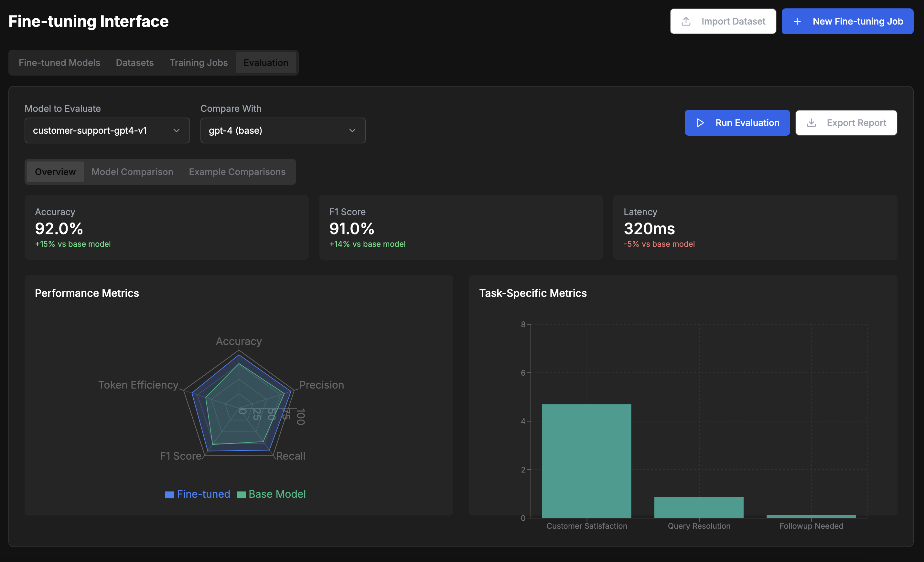Open the Compare With dropdown chevron
The image size is (924, 562).
point(352,130)
